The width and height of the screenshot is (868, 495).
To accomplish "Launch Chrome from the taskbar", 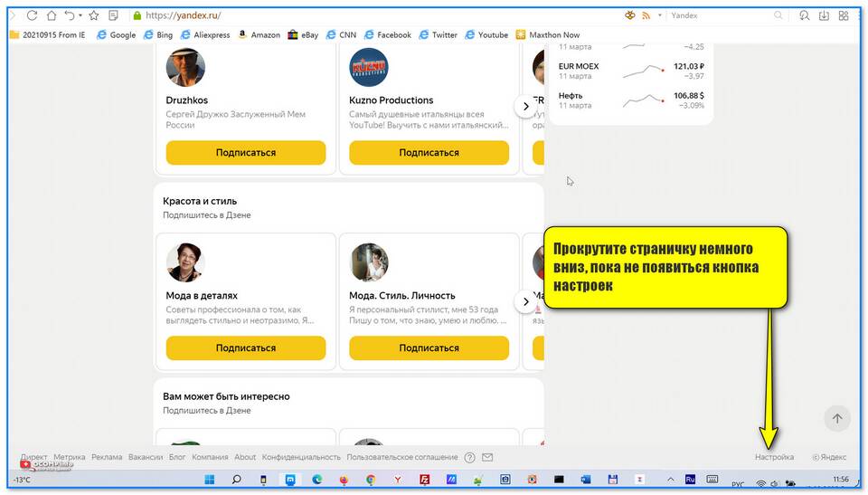I will [x=371, y=480].
